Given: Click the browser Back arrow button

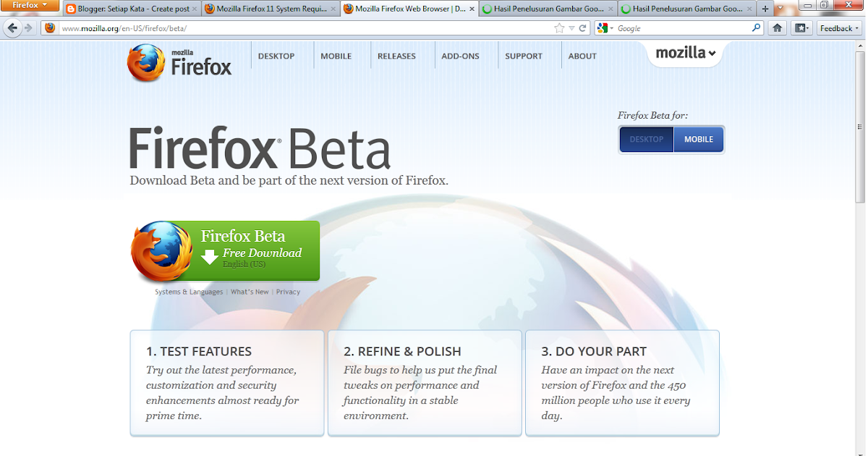Looking at the screenshot, I should (12, 28).
